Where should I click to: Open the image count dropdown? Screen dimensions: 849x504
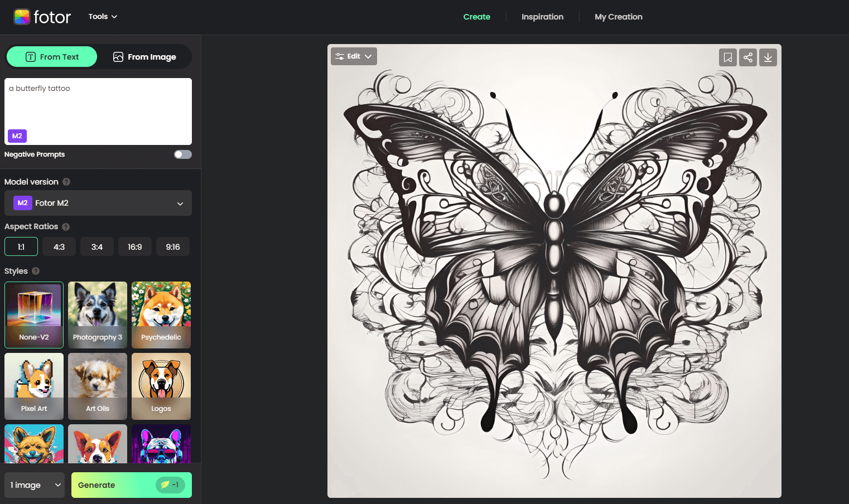pyautogui.click(x=35, y=485)
